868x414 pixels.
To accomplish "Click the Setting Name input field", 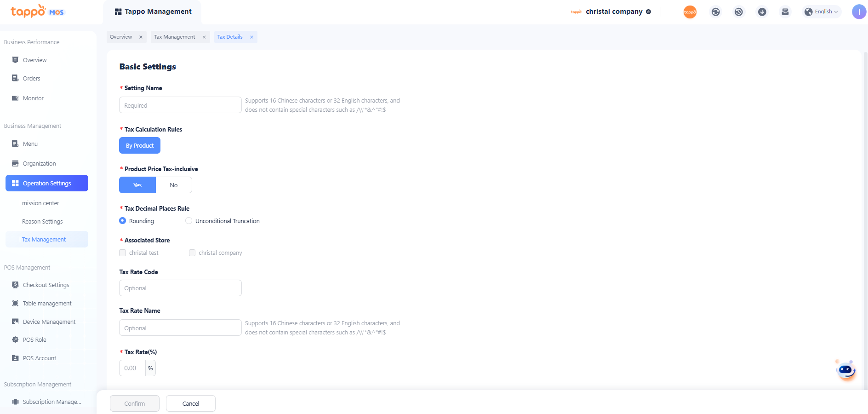I will [180, 105].
